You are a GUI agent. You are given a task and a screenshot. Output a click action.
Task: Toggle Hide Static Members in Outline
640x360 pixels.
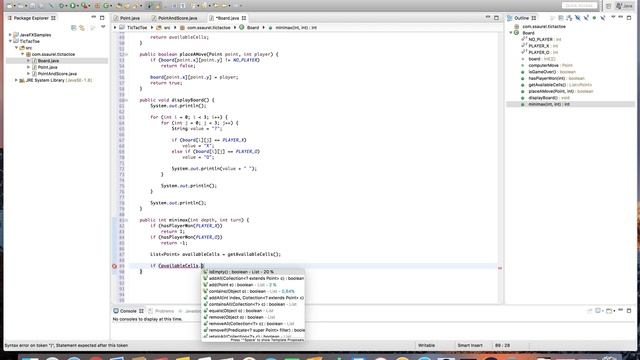586,18
